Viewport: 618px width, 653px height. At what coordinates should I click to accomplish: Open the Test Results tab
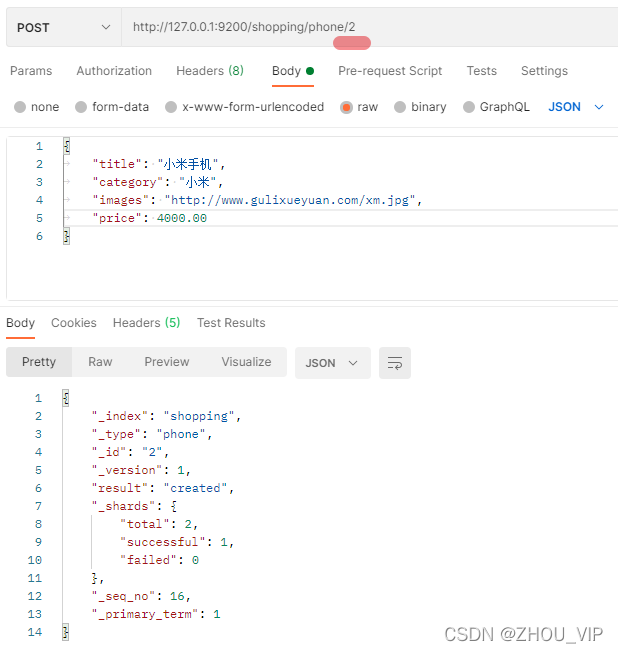pyautogui.click(x=231, y=323)
